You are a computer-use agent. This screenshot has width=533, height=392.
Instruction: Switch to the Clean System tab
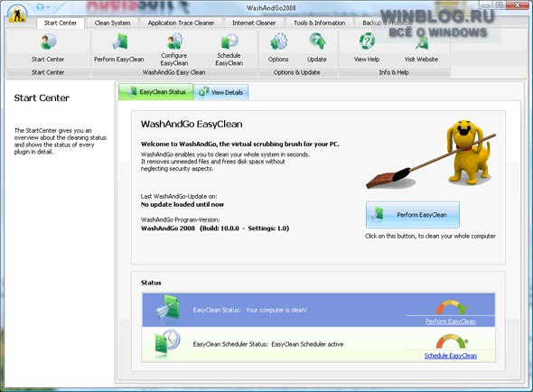coord(112,23)
